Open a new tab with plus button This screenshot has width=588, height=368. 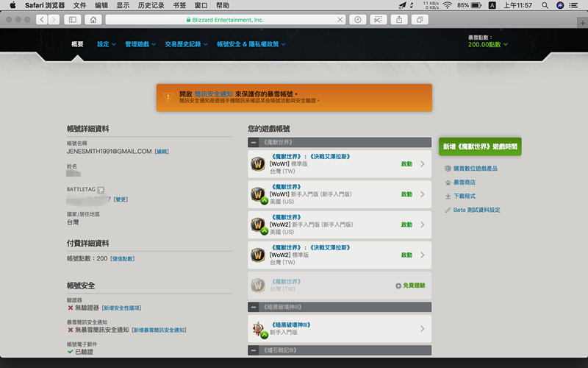click(x=582, y=23)
